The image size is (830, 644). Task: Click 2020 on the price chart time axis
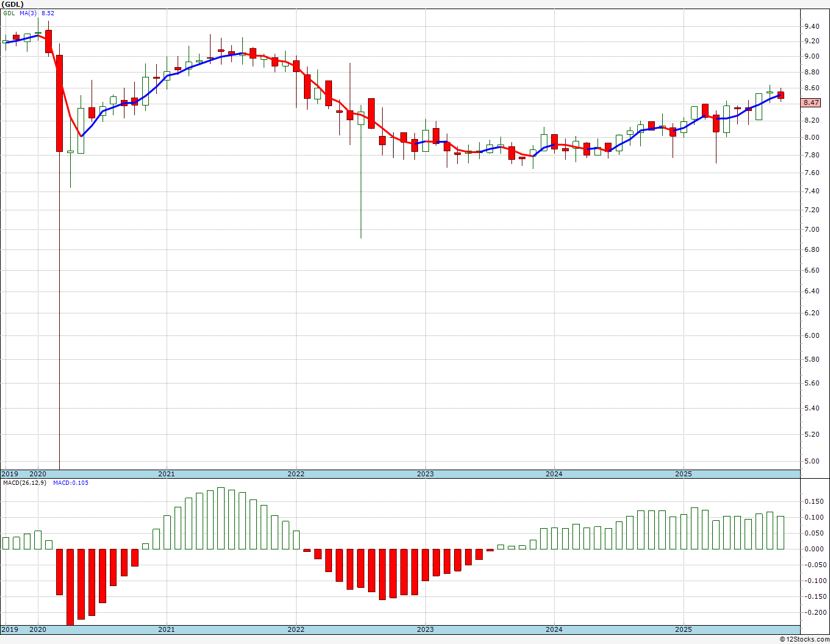[38, 474]
